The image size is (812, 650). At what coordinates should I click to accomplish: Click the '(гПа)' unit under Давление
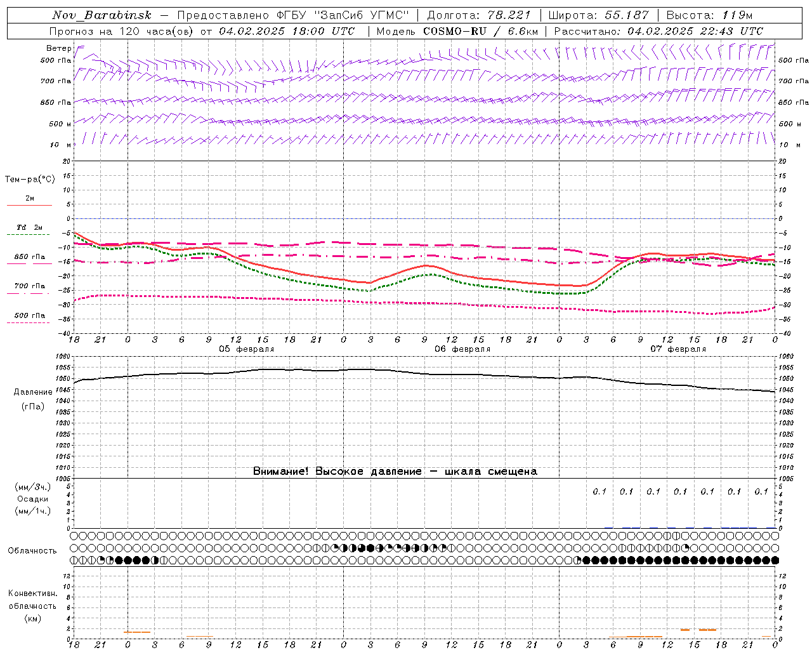pos(33,407)
